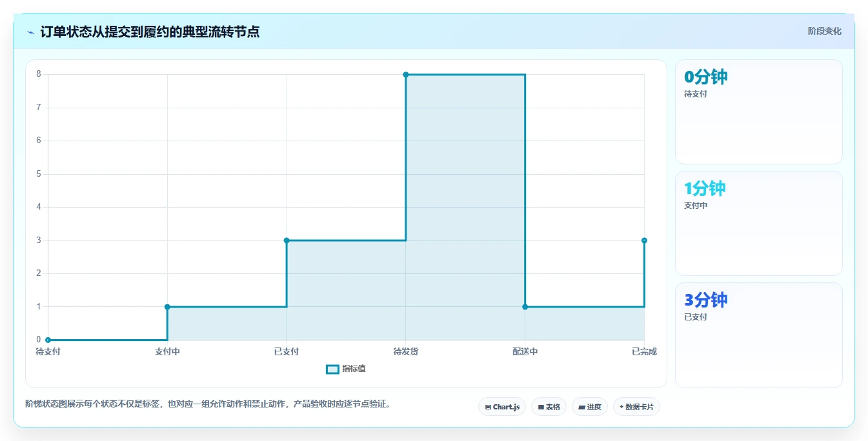Click the data point at 配送中

point(525,307)
